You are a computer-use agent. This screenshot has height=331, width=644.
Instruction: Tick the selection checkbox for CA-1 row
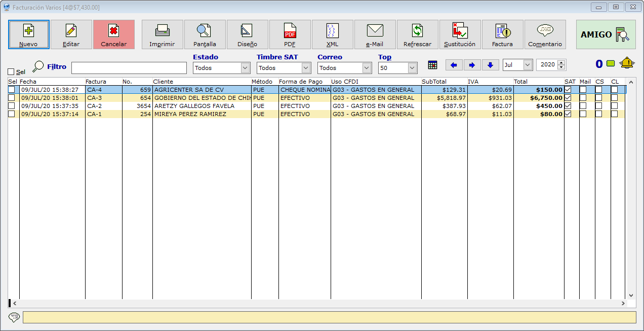(x=12, y=114)
